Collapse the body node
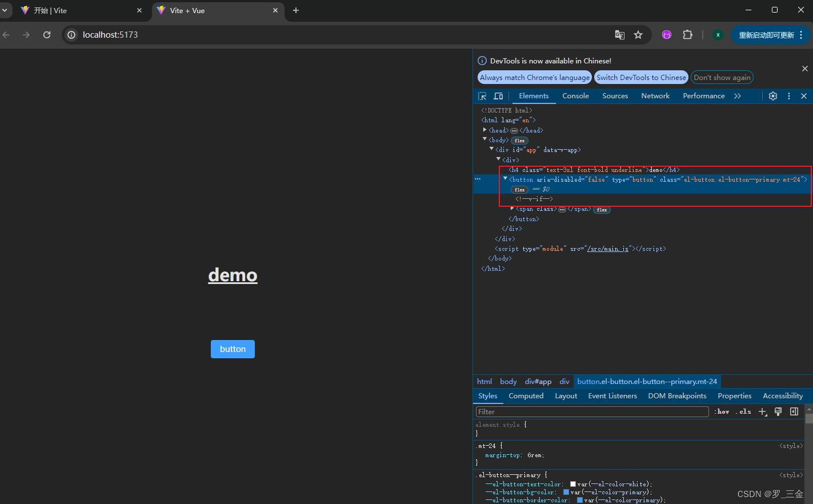The image size is (813, 504). click(x=485, y=139)
